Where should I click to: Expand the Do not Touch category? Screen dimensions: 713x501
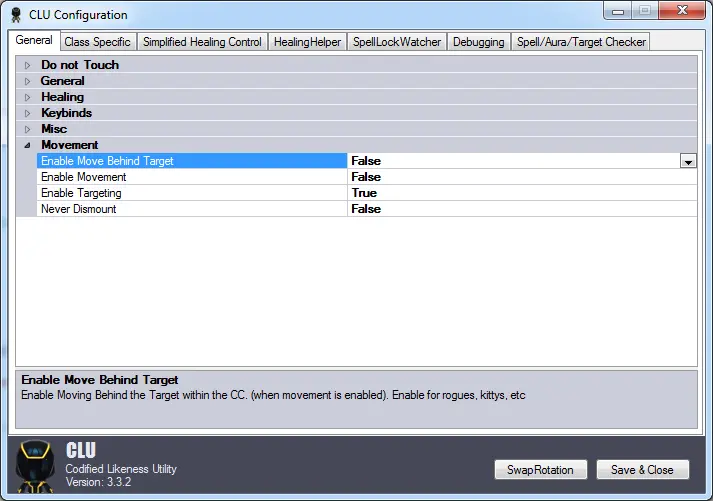pyautogui.click(x=28, y=65)
